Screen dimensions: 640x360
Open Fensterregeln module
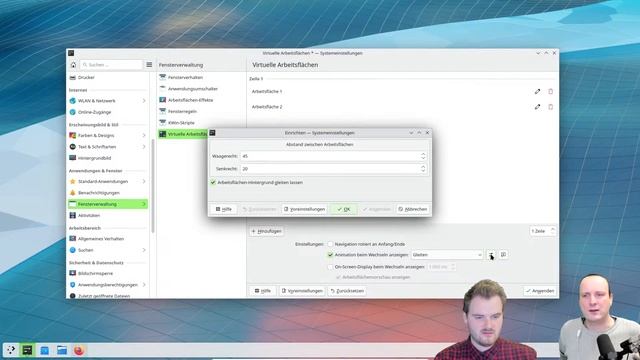tap(202, 111)
